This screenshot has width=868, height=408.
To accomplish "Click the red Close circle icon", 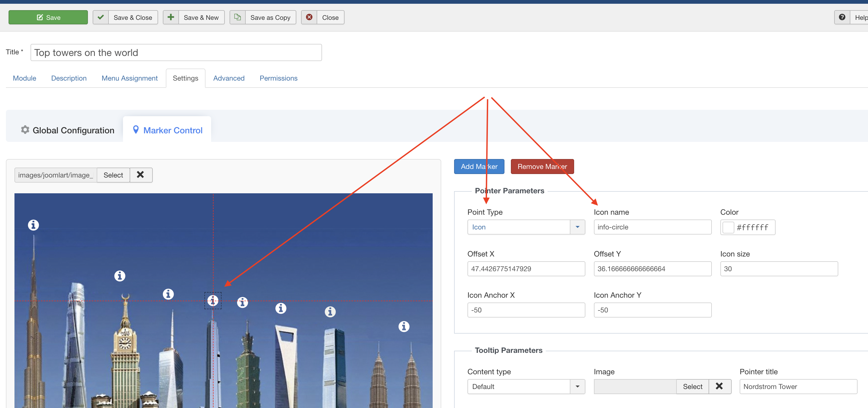I will coord(309,17).
